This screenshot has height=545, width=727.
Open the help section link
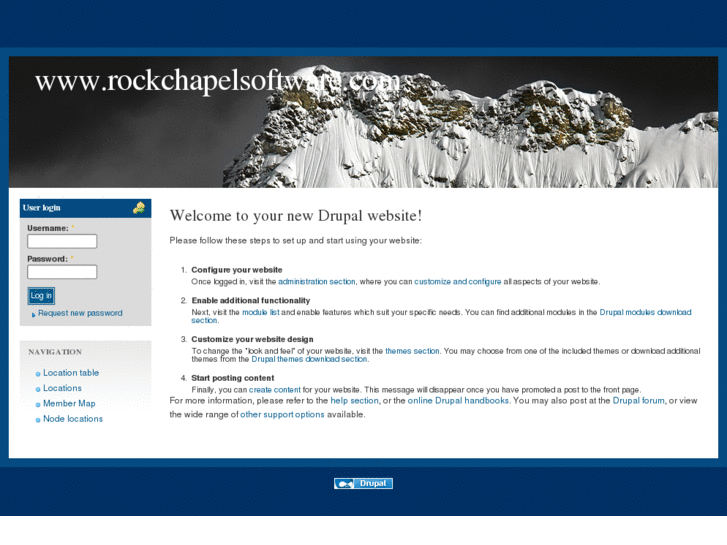coord(354,400)
